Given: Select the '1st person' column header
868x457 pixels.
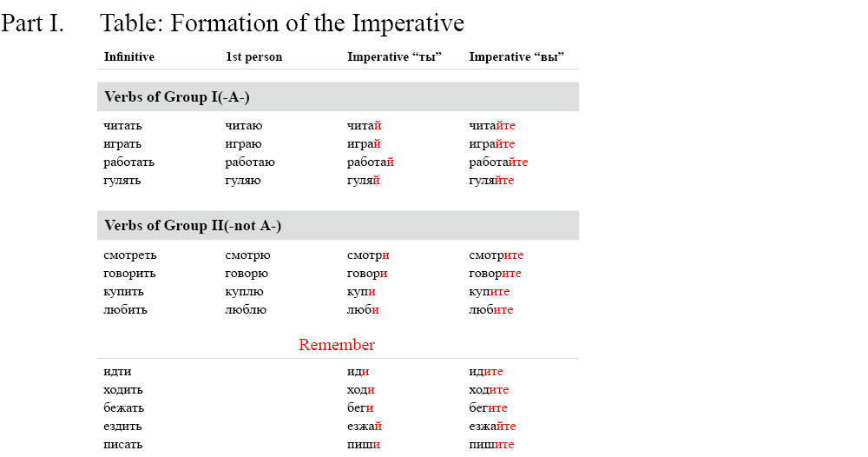Looking at the screenshot, I should (253, 57).
